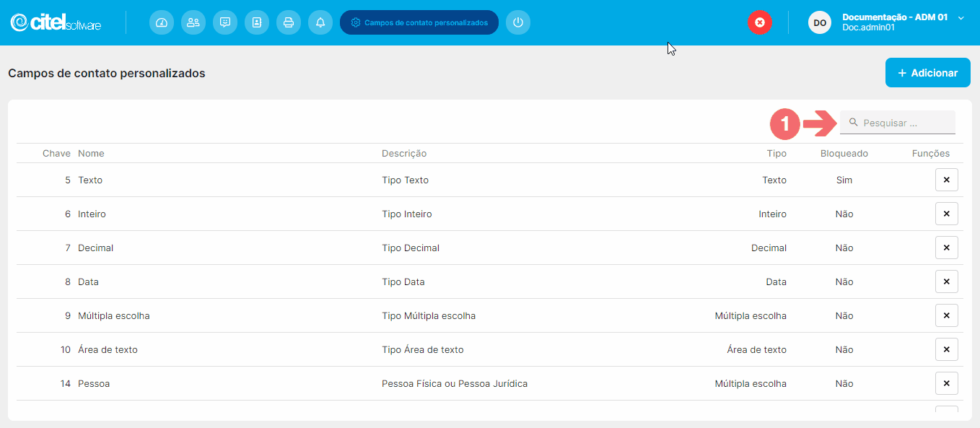Click the 'Tipo Área de texto' description

pos(423,349)
